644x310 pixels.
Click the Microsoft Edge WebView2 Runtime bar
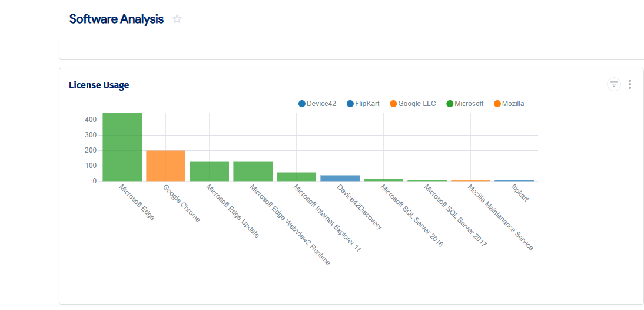tap(253, 172)
